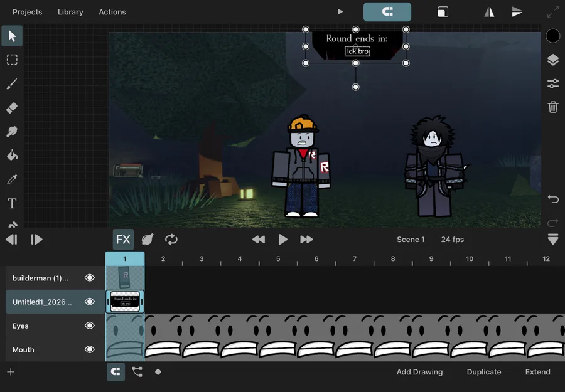Add a new layer with plus

coord(11,372)
